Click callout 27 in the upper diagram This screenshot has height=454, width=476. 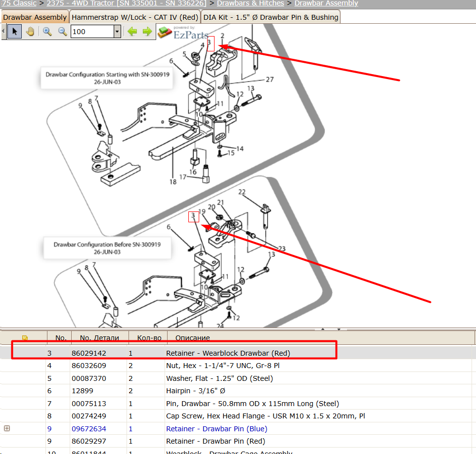pyautogui.click(x=269, y=80)
